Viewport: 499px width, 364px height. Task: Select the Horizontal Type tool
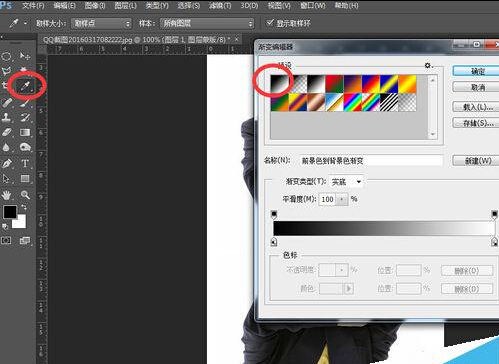(x=25, y=163)
